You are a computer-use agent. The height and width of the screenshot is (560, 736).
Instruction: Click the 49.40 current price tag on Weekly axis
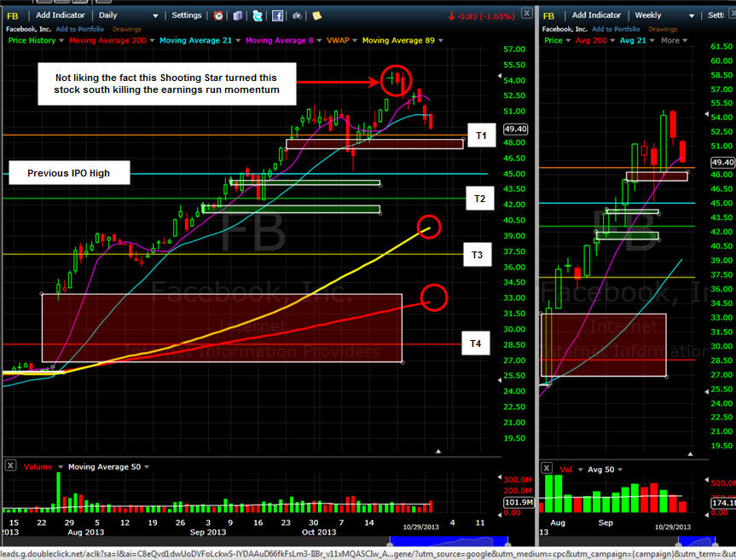point(723,162)
